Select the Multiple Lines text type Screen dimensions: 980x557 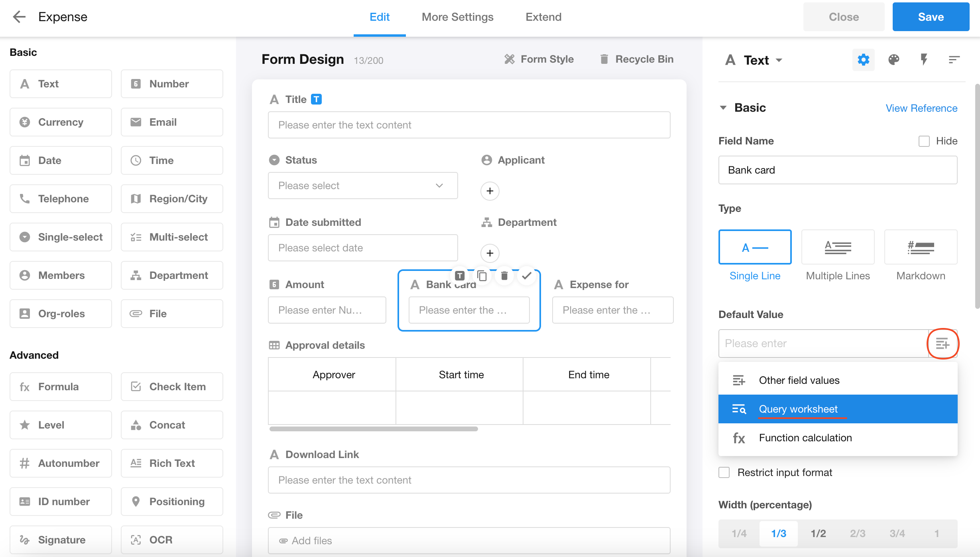click(x=838, y=247)
